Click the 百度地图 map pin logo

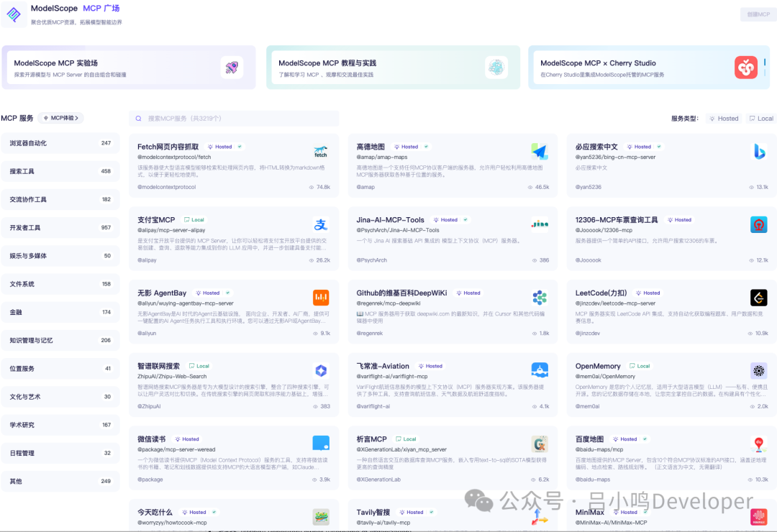pyautogui.click(x=759, y=444)
